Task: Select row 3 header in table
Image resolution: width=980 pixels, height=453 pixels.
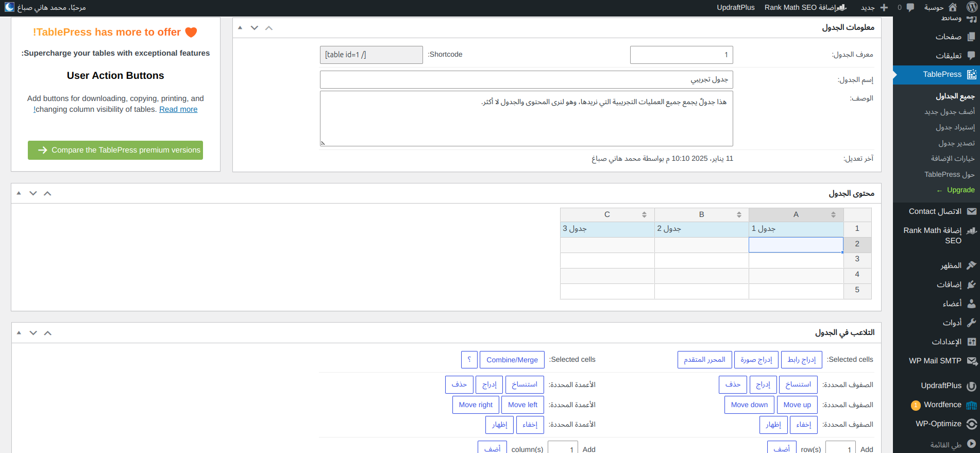Action: [857, 259]
